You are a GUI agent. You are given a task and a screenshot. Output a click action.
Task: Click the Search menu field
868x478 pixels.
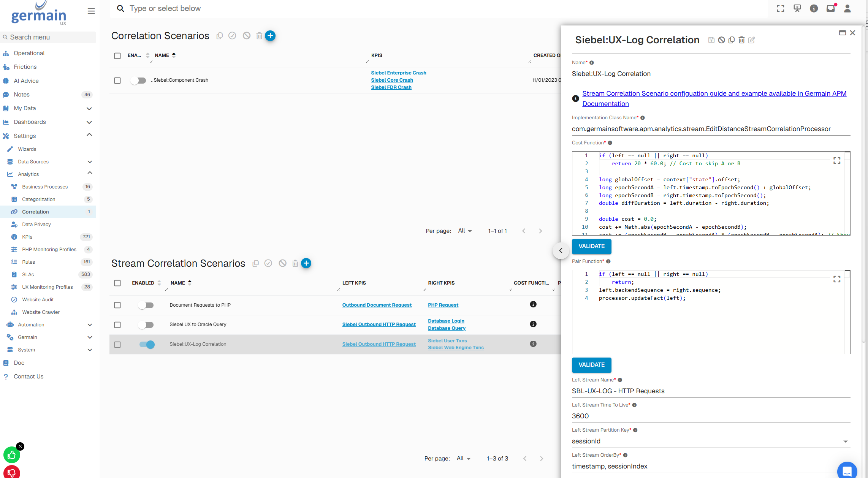click(x=48, y=37)
